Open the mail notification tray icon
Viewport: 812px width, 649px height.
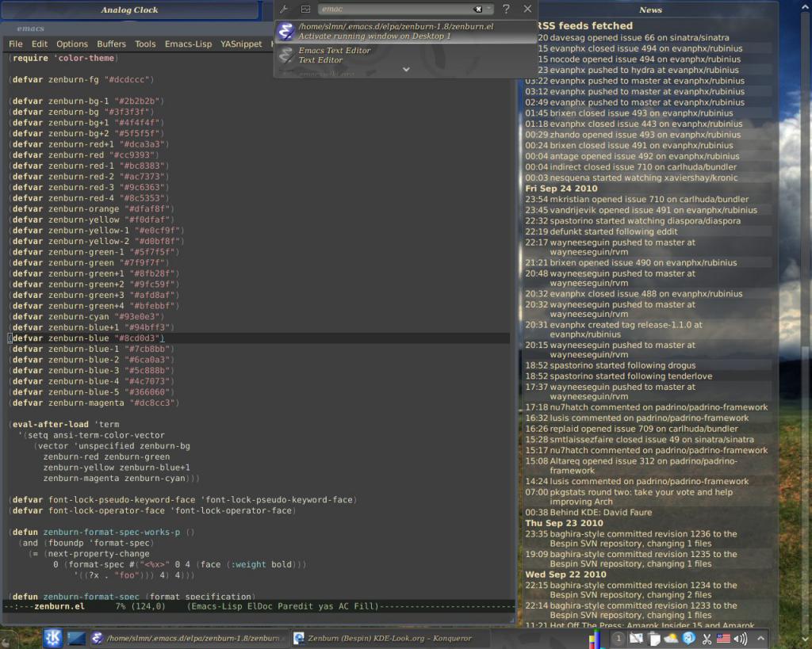636,639
